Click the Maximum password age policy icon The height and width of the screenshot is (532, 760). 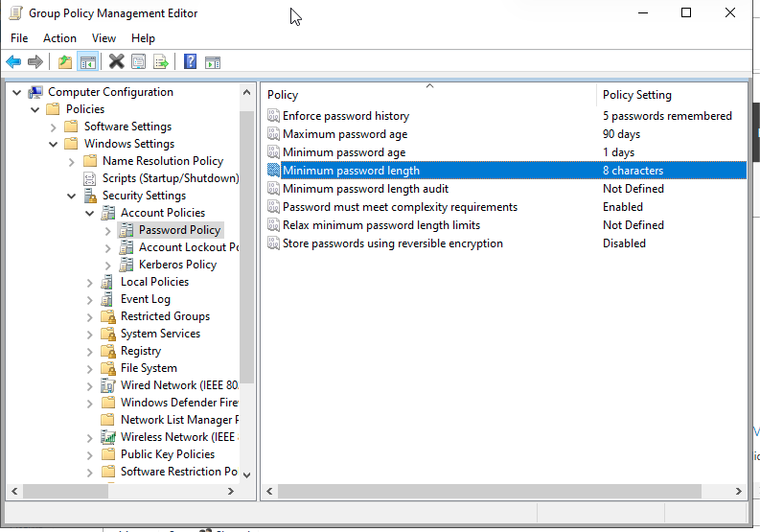(273, 134)
